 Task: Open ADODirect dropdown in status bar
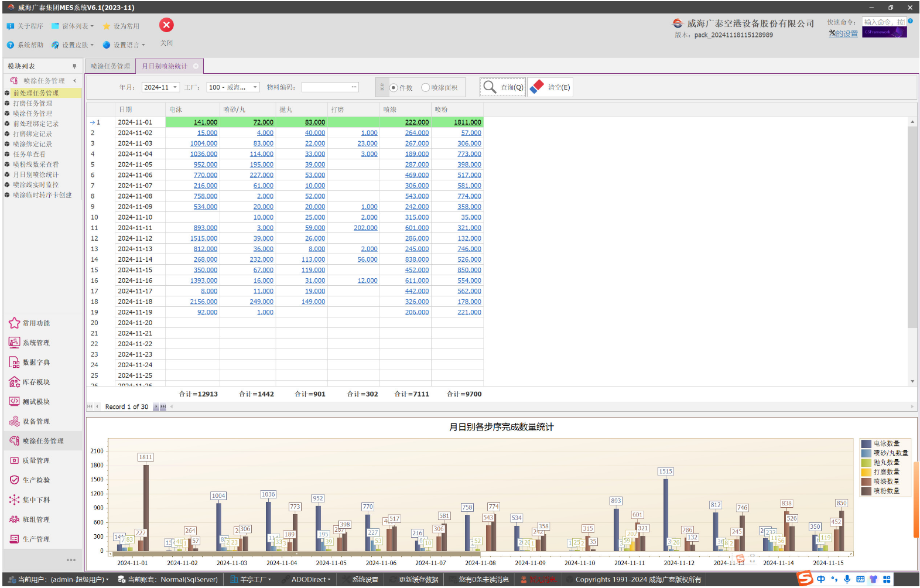pos(307,580)
